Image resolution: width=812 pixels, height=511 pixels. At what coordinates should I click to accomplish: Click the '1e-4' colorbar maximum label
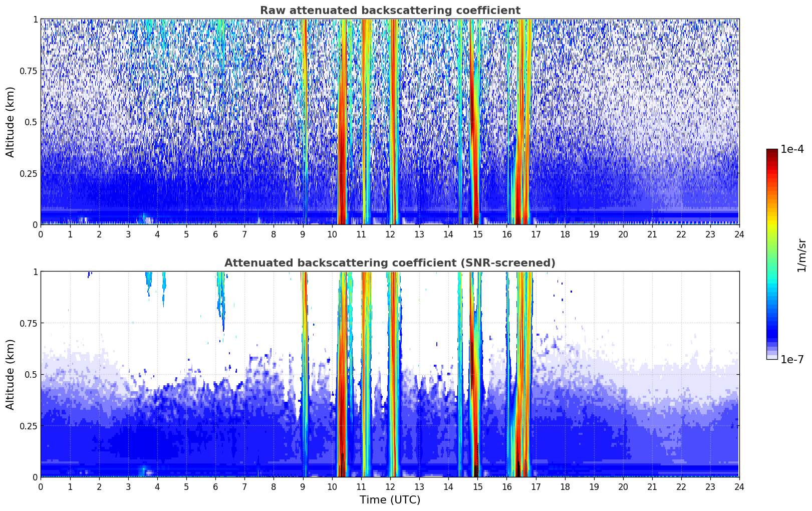pyautogui.click(x=792, y=149)
